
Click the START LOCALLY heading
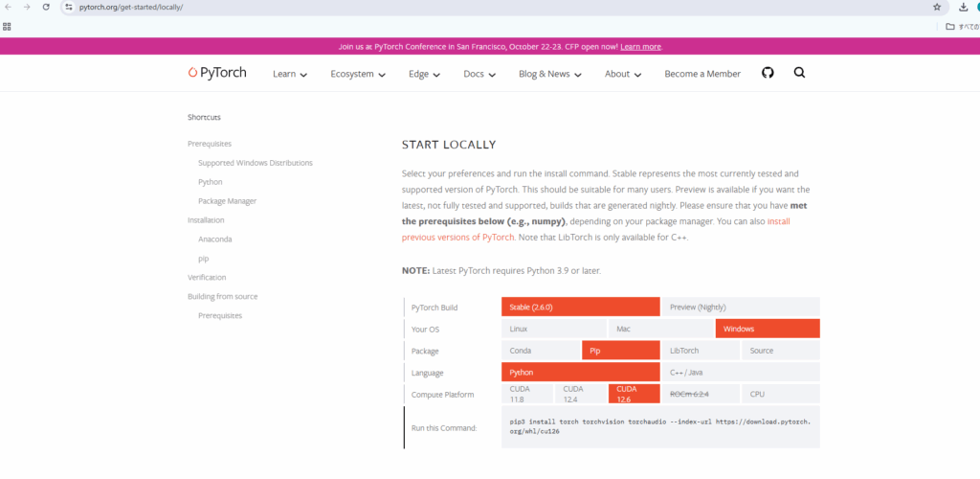[x=449, y=145]
